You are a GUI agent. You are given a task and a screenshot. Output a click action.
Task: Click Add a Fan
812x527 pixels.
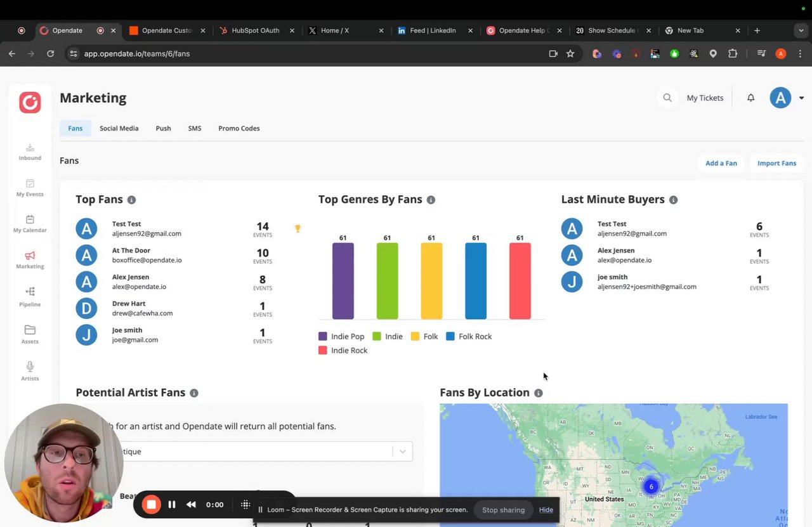(721, 163)
